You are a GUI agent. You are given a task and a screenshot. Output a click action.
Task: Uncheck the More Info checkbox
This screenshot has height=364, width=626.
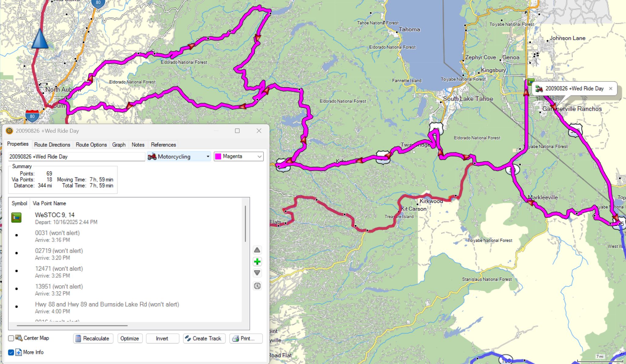coord(11,352)
